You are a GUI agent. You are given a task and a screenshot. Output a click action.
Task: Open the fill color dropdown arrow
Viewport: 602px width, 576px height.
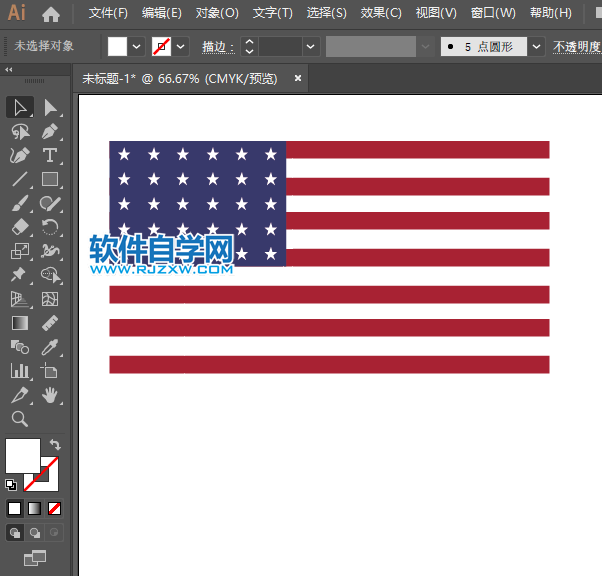[137, 47]
